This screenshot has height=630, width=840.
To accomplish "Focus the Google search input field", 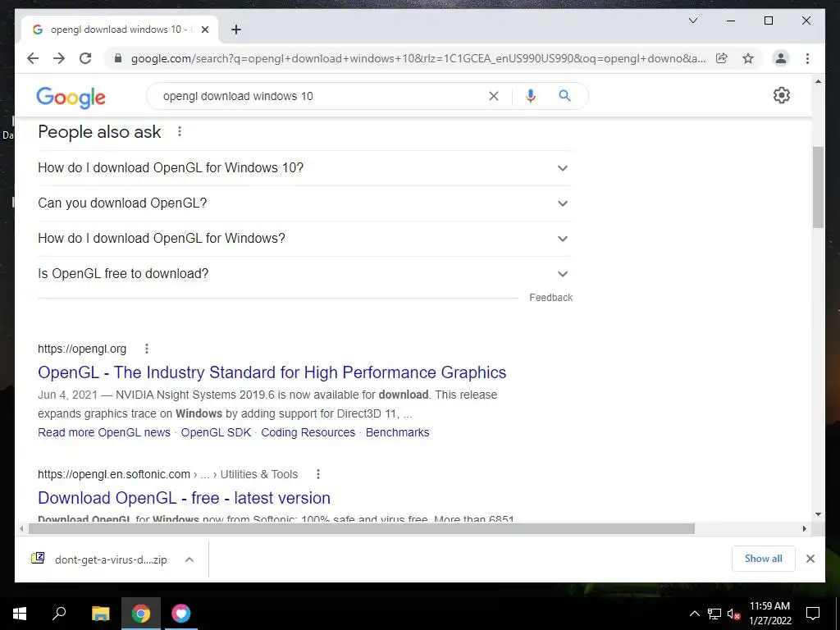I will pos(322,96).
